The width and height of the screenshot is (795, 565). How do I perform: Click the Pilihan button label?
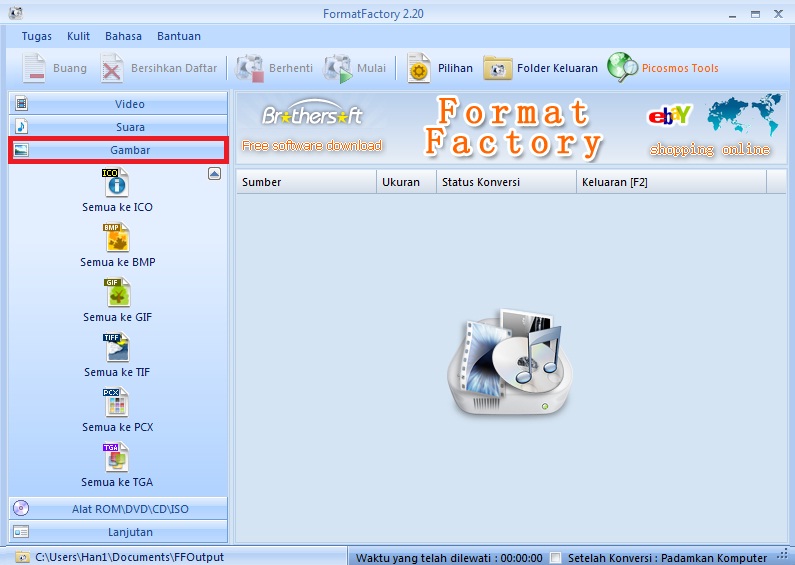[455, 68]
